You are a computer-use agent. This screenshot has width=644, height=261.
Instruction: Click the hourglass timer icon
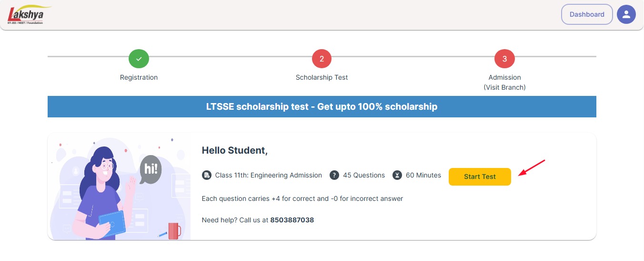[x=397, y=175]
